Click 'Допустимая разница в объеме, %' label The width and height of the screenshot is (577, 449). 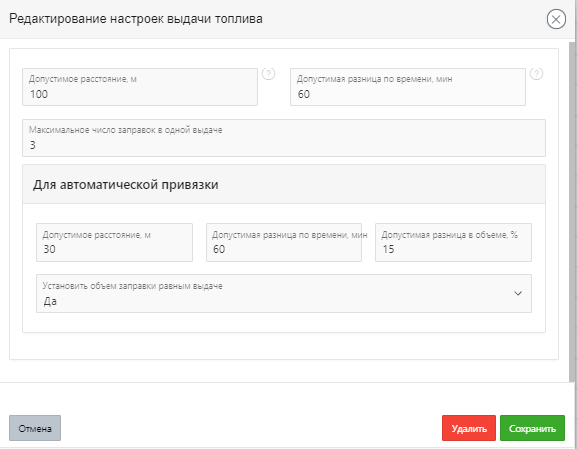click(449, 235)
